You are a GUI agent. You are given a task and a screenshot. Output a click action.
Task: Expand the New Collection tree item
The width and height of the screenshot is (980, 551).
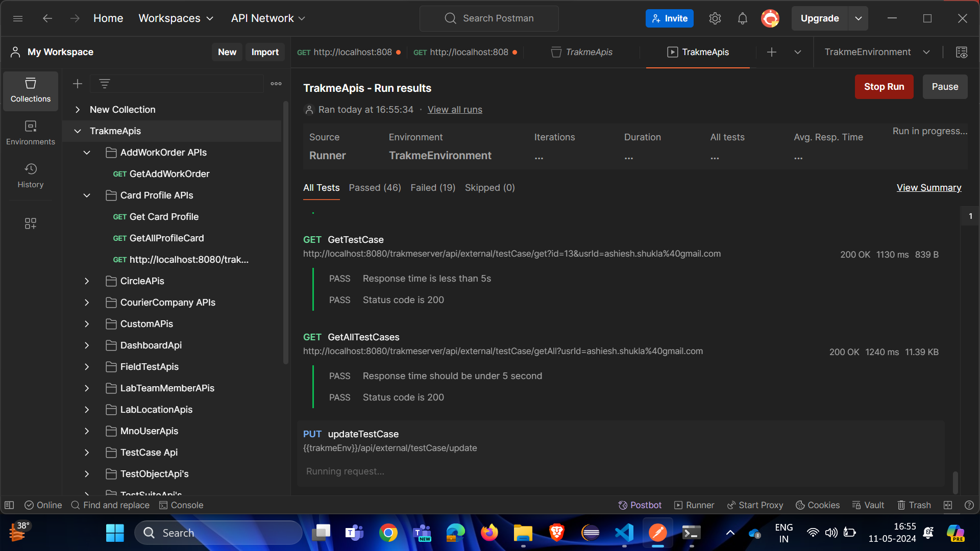78,110
